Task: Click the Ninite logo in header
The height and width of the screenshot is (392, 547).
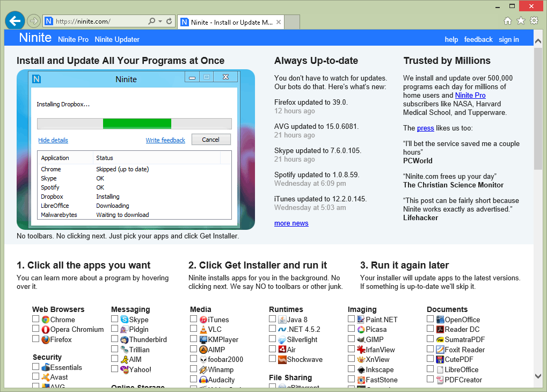Action: click(x=35, y=38)
